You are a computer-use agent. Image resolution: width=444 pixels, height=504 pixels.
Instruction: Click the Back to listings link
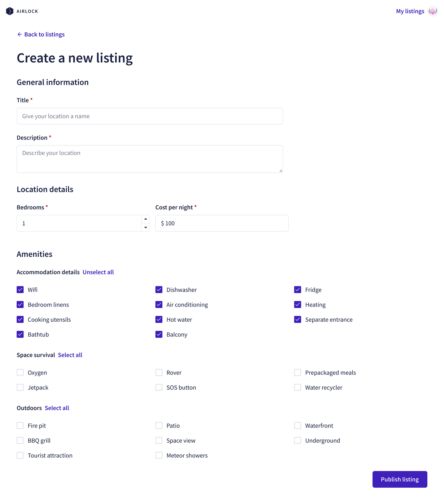pos(44,34)
